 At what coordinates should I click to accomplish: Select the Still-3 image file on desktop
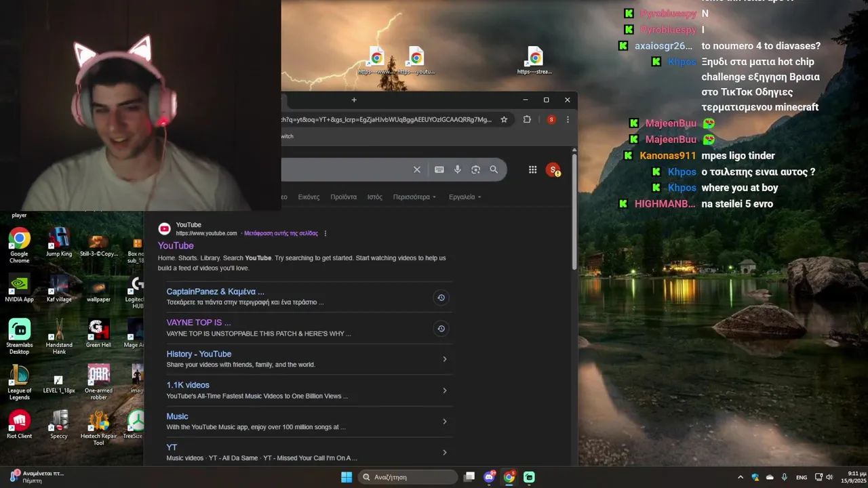click(98, 243)
